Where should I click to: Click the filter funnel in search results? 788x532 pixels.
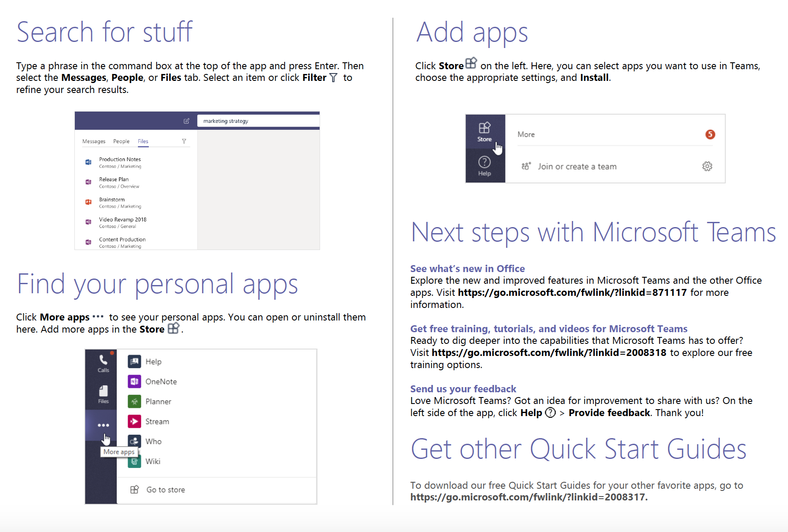(x=184, y=141)
